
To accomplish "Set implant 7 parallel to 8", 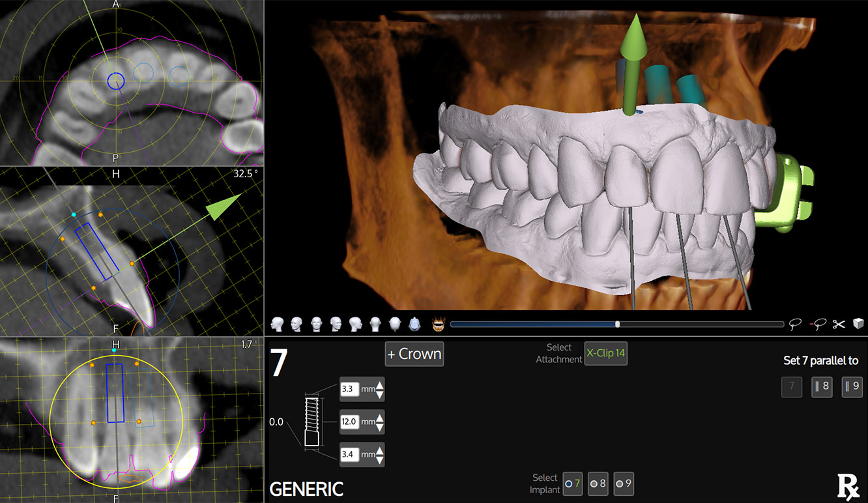I will click(x=822, y=386).
